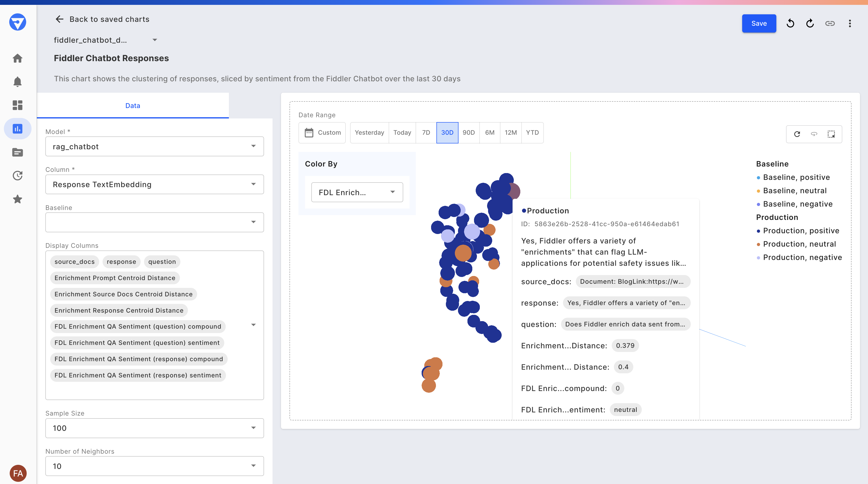Click the chart refresh icon
Viewport: 868px width, 484px height.
point(797,134)
